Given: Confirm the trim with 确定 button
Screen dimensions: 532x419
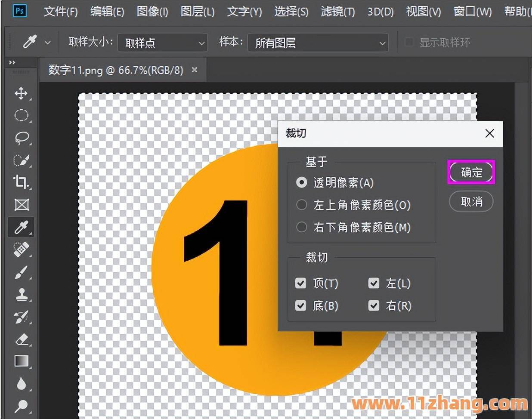Looking at the screenshot, I should coord(471,172).
